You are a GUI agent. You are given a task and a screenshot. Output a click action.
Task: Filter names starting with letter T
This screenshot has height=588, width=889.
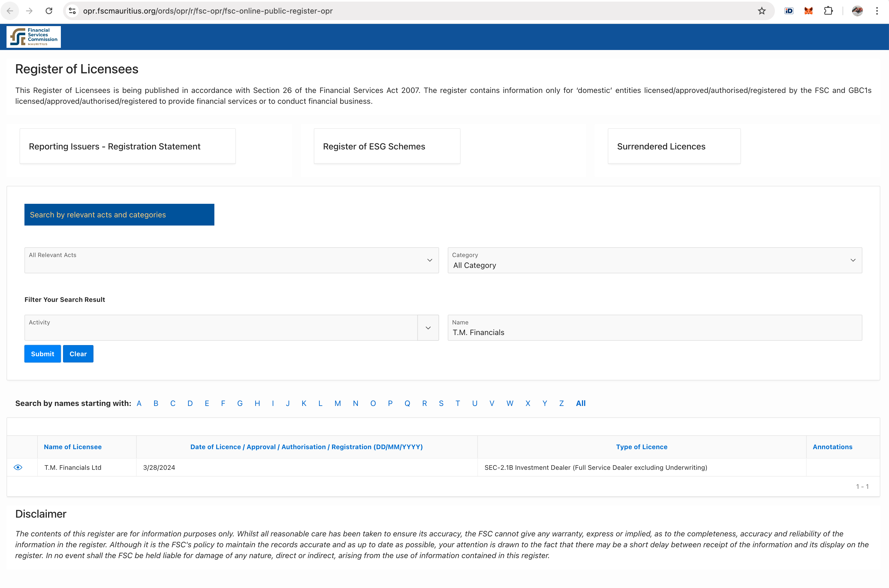(458, 404)
